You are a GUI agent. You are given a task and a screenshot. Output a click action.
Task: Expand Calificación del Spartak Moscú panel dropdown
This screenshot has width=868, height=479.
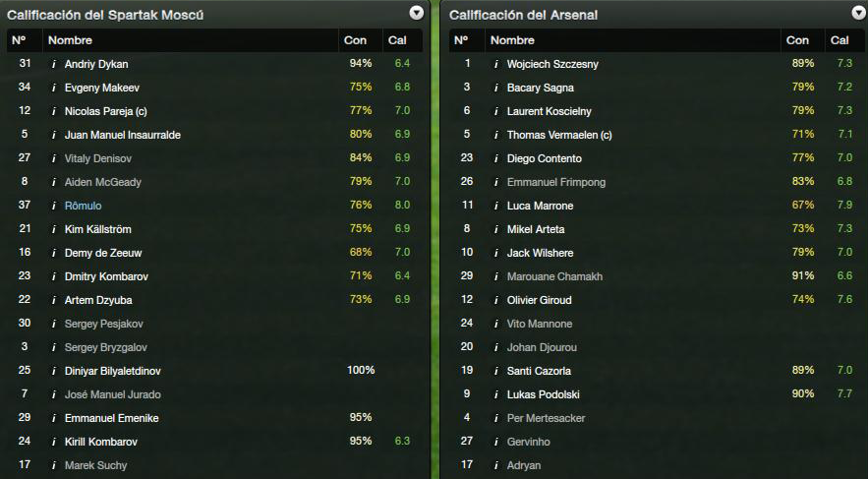click(416, 13)
